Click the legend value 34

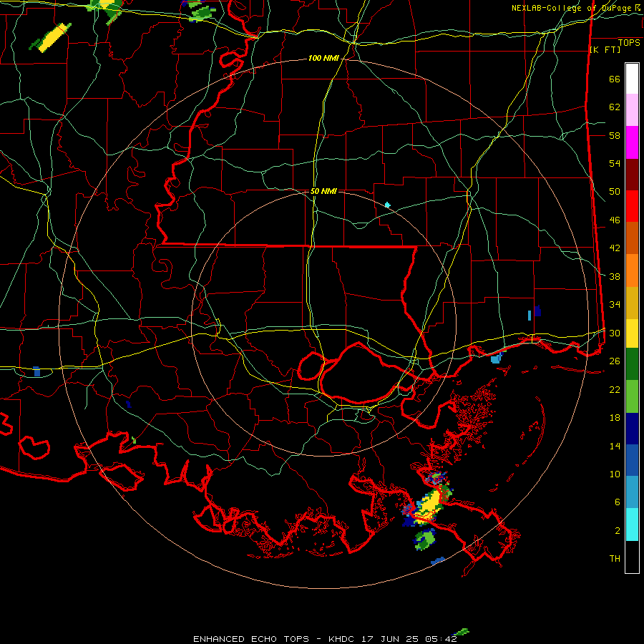click(x=615, y=305)
